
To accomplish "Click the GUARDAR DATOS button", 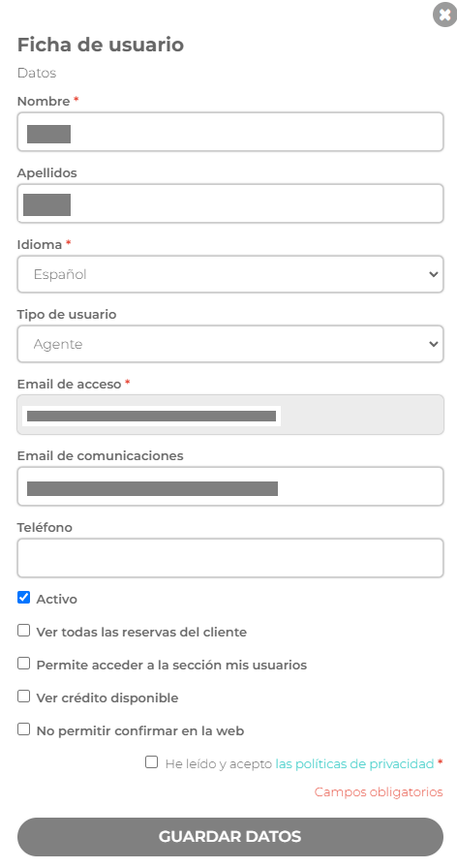I will (x=230, y=836).
